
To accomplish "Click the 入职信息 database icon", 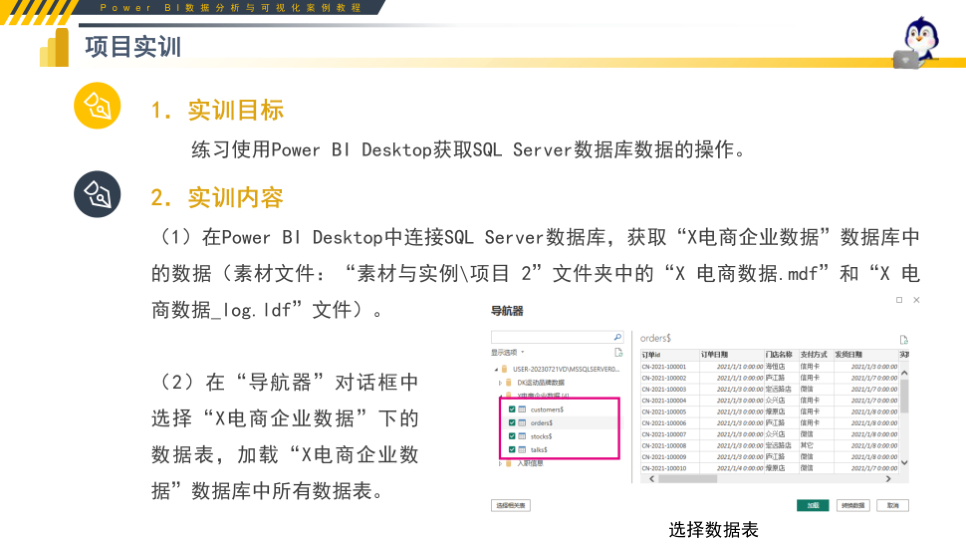I will [x=509, y=463].
